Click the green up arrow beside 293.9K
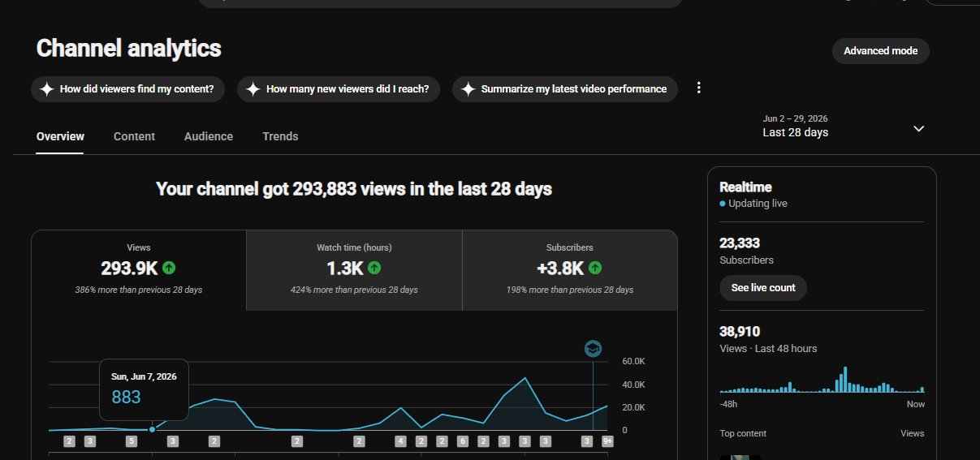This screenshot has height=460, width=980. tap(169, 267)
